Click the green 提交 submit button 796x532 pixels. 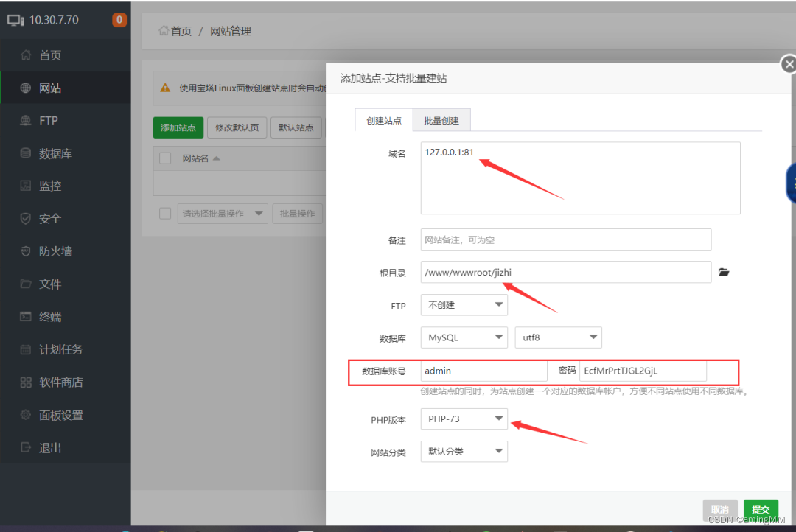tap(761, 509)
